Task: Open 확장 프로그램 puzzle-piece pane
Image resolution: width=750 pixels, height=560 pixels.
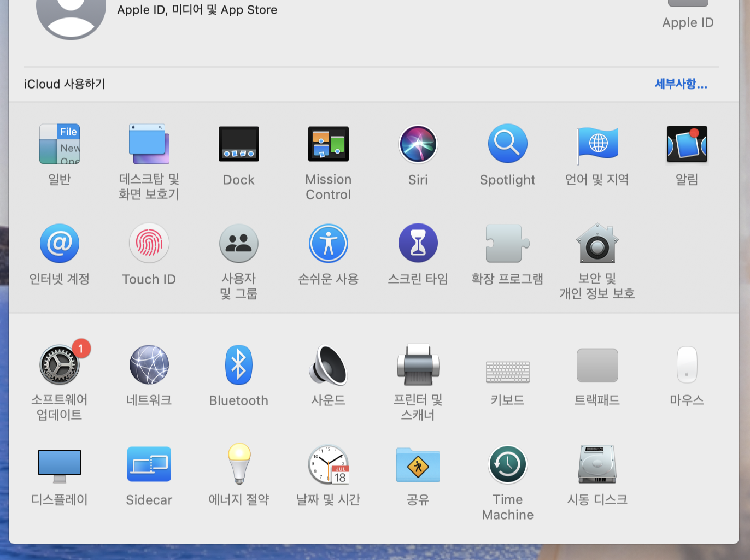Action: (508, 244)
